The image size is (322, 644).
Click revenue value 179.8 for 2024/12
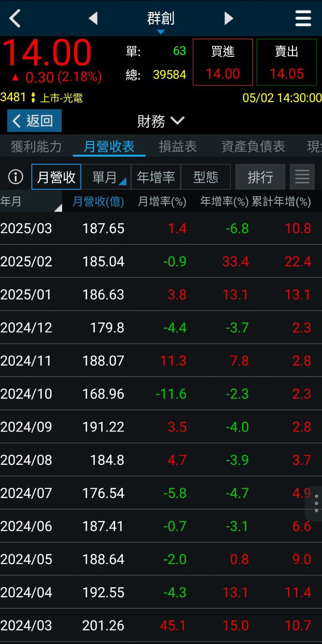click(x=107, y=328)
